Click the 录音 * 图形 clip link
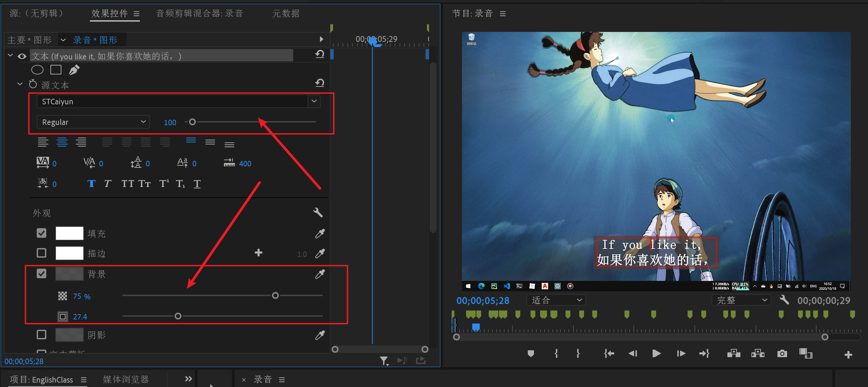The width and height of the screenshot is (868, 387). pos(95,40)
